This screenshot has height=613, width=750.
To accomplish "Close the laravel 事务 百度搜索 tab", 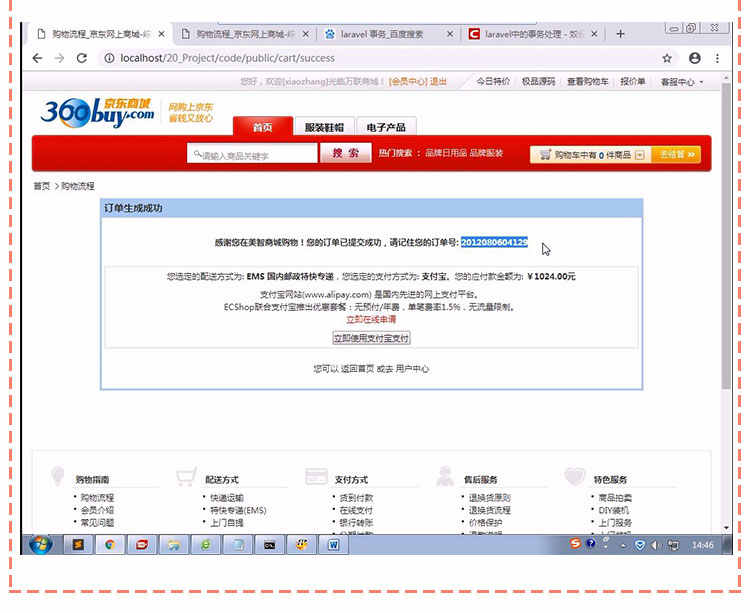I will pos(450,34).
